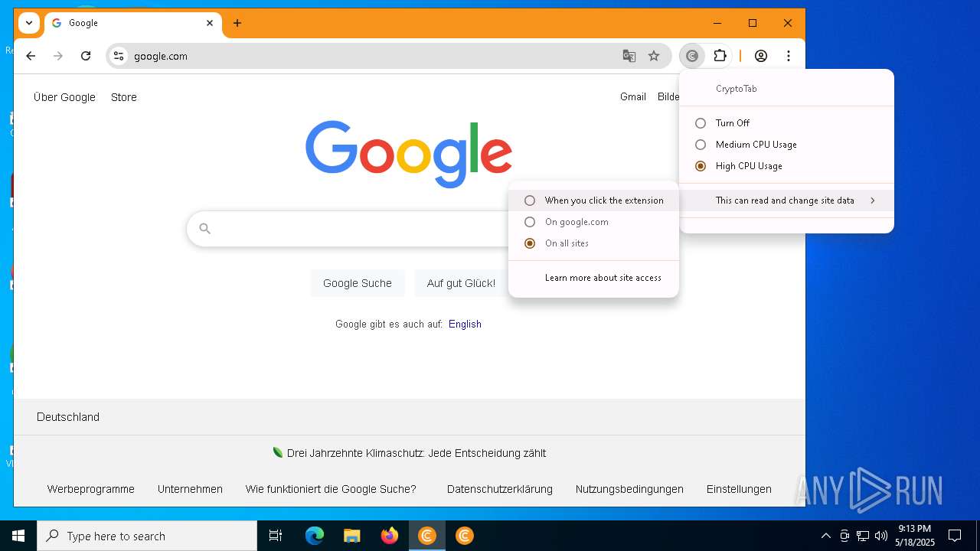
Task: Open the tab search dropdown arrow
Action: (x=29, y=23)
